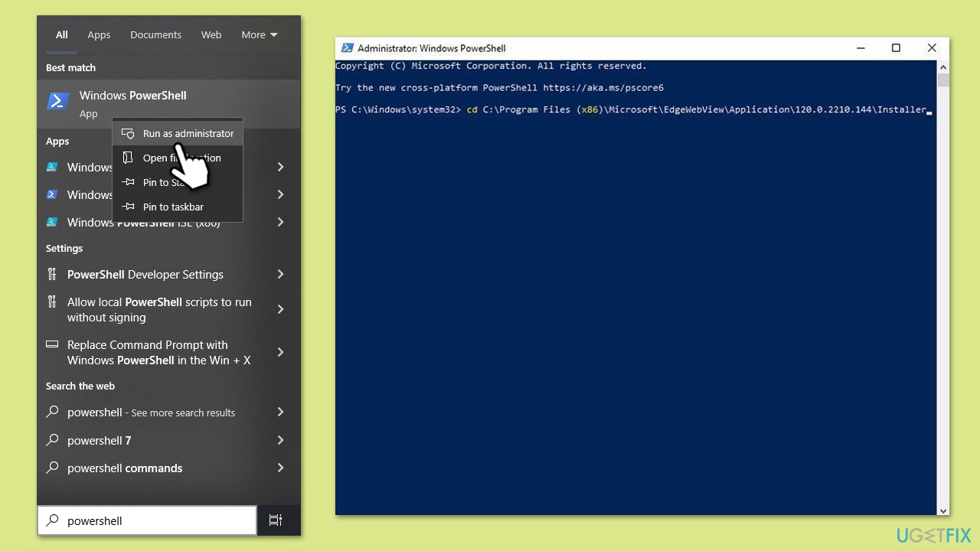Minimize the Administrator PowerShell window

click(x=861, y=47)
